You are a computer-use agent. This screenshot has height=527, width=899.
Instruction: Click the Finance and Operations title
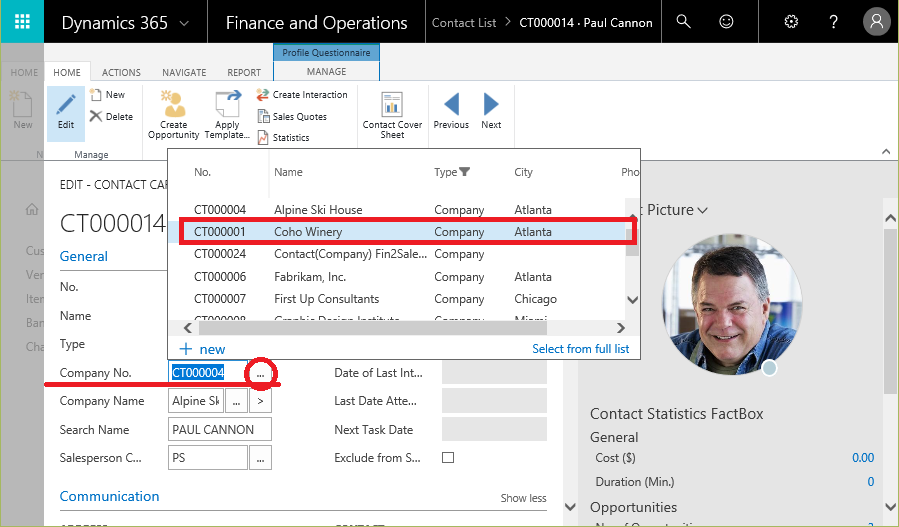tap(316, 23)
